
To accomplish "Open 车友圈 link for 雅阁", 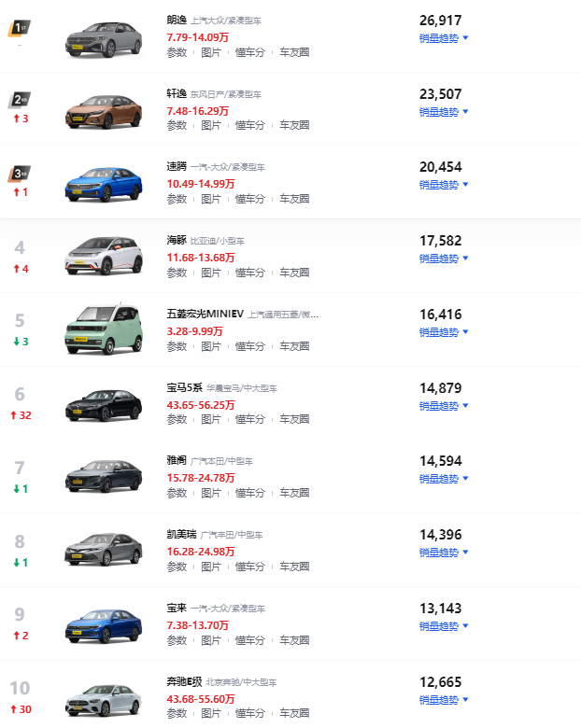I will click(x=294, y=493).
